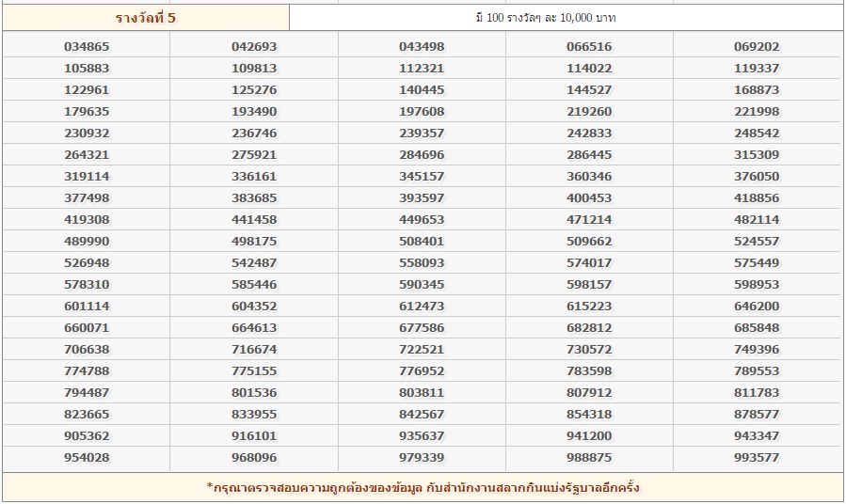
Task: Click on number 112321
Action: tap(422, 69)
